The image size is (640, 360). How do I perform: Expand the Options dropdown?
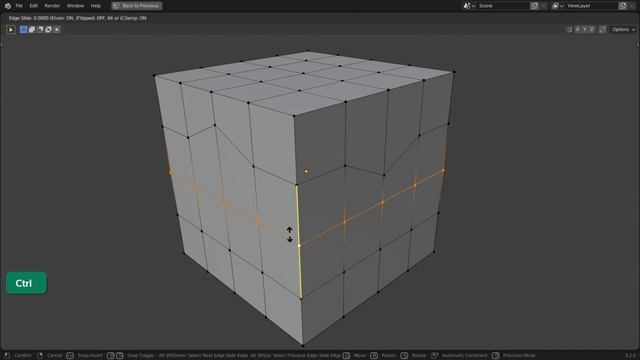coord(623,29)
